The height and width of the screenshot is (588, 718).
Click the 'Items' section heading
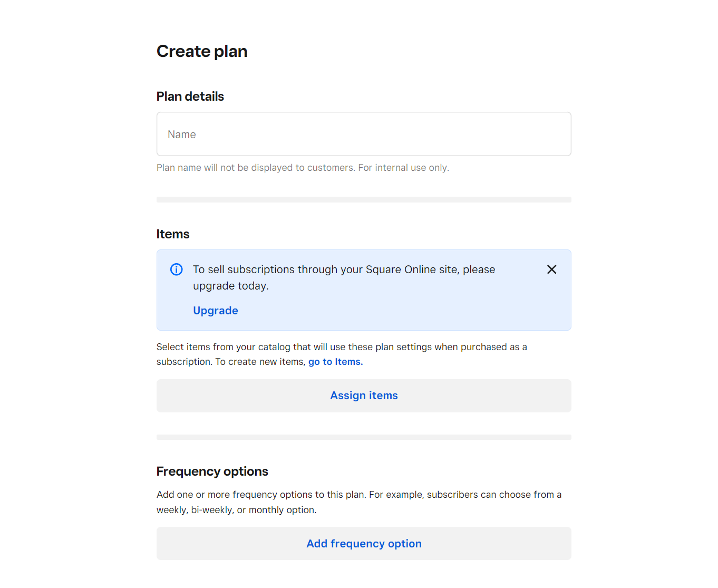click(x=173, y=234)
